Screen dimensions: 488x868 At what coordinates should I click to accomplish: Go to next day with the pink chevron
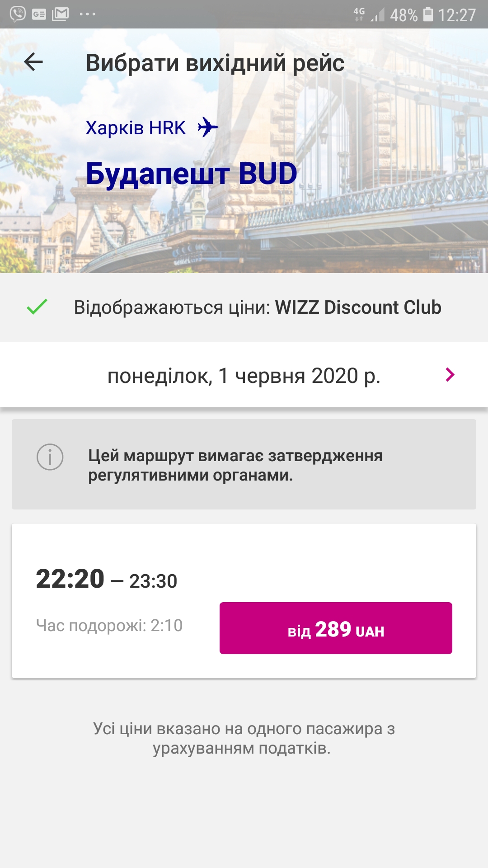(x=450, y=375)
